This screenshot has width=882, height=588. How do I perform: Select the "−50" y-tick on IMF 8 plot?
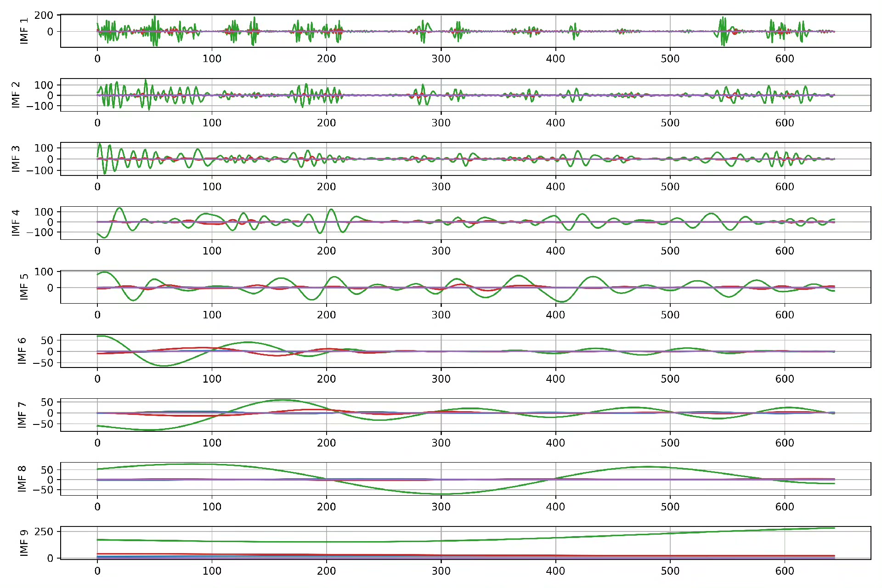tap(43, 490)
